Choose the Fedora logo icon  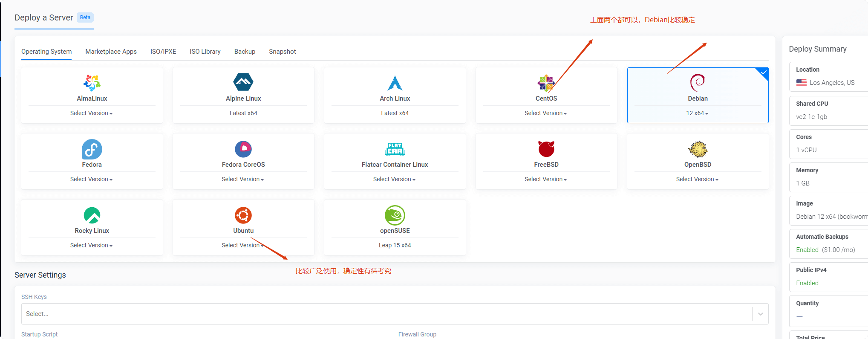tap(92, 149)
